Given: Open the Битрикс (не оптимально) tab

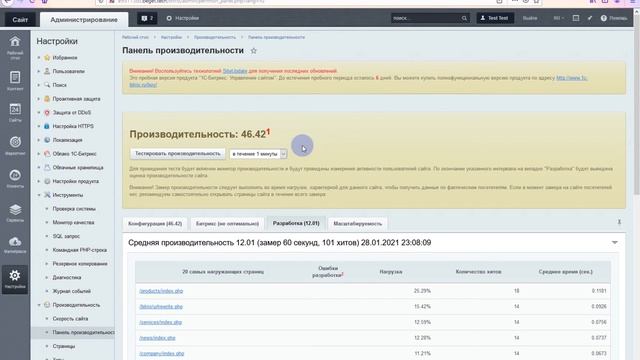Looking at the screenshot, I should tap(227, 224).
